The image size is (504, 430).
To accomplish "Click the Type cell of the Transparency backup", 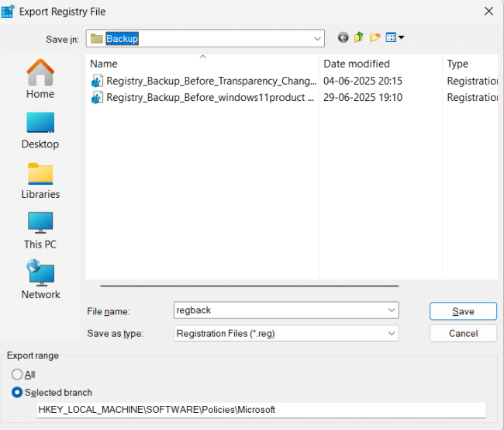I will (x=472, y=81).
